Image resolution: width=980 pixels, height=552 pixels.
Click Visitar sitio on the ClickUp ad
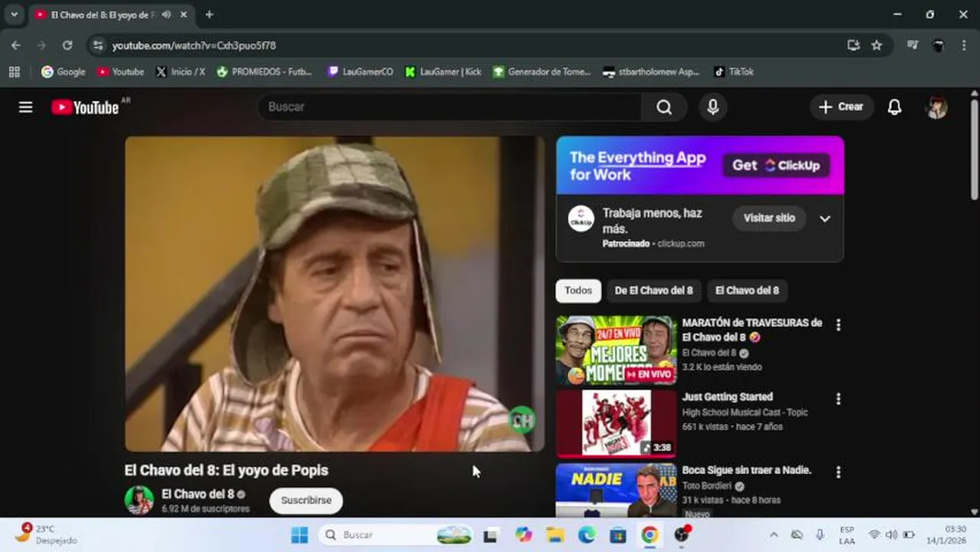point(769,219)
